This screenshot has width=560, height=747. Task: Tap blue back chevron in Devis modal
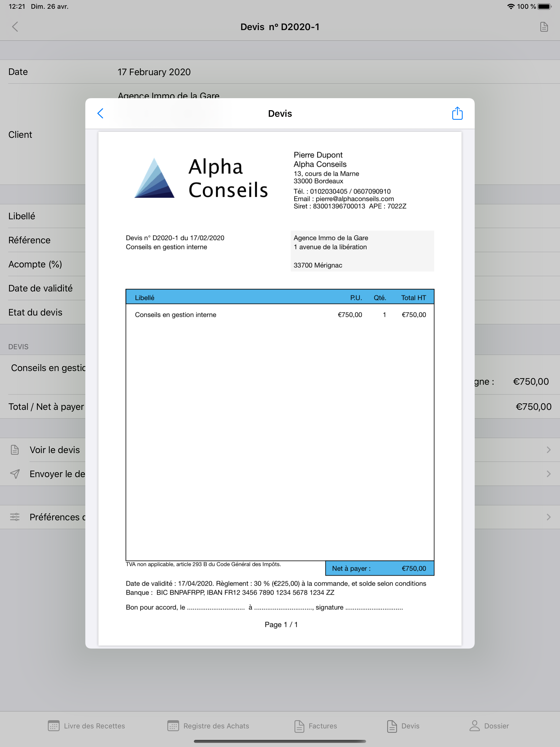(100, 113)
